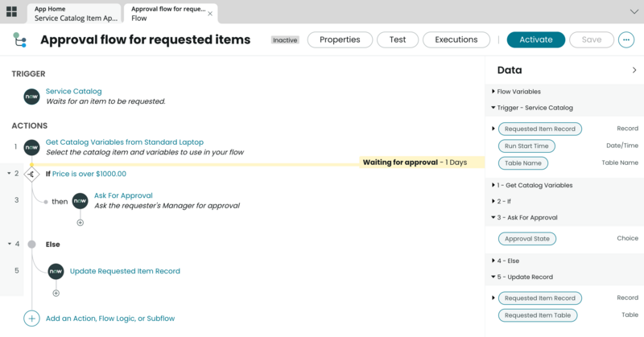
Task: Collapse the Data panel with chevron
Action: click(x=634, y=70)
